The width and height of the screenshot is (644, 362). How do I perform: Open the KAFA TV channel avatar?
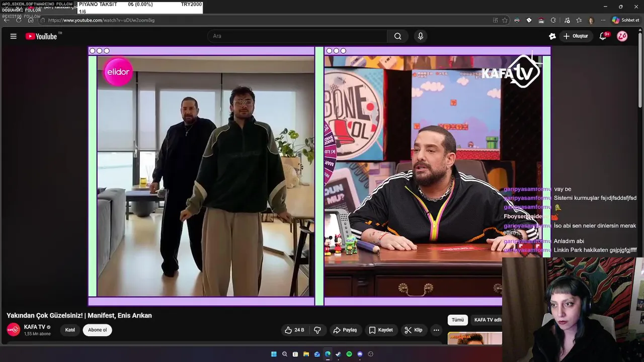[x=14, y=330]
